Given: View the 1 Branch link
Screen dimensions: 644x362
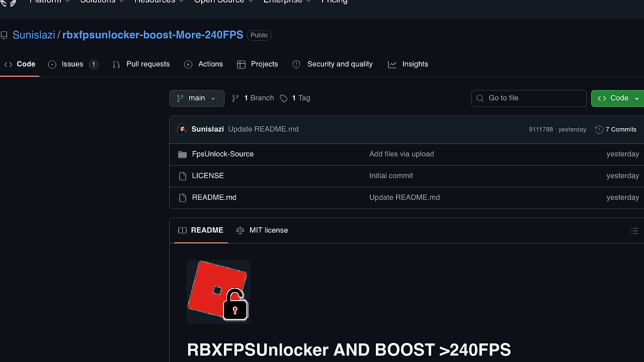Looking at the screenshot, I should pos(253,98).
